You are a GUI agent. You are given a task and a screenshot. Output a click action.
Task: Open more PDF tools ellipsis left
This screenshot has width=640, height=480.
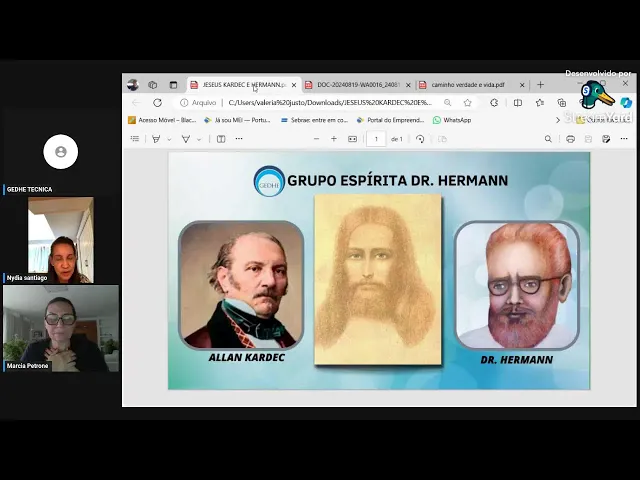[239, 139]
